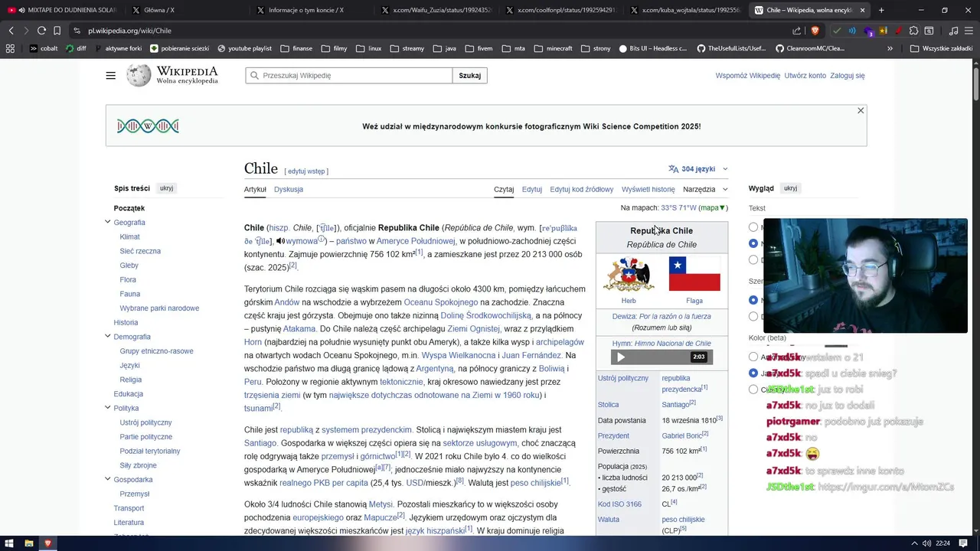The width and height of the screenshot is (980, 551).
Task: Click the Zaloguj się link
Action: [848, 76]
